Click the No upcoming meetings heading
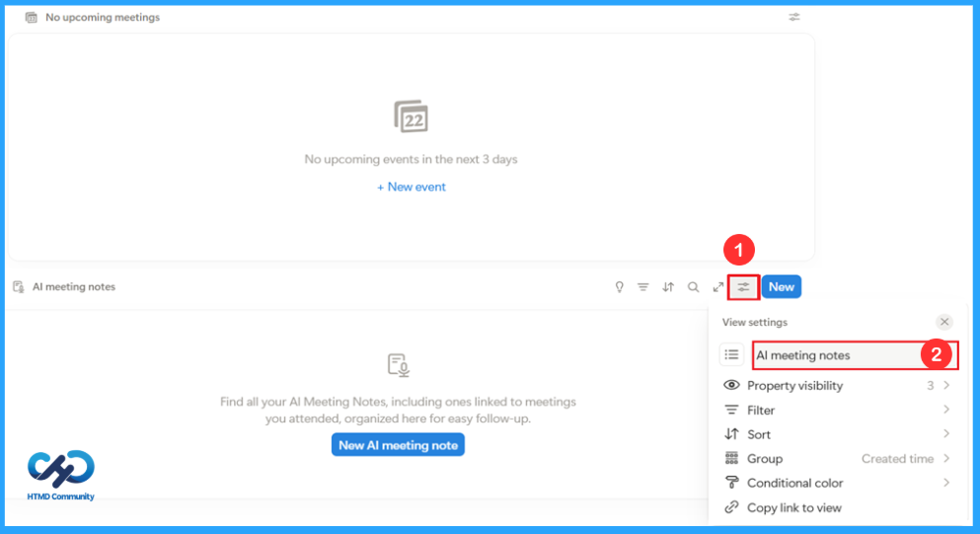Screen dimensions: 980x534 click(103, 18)
